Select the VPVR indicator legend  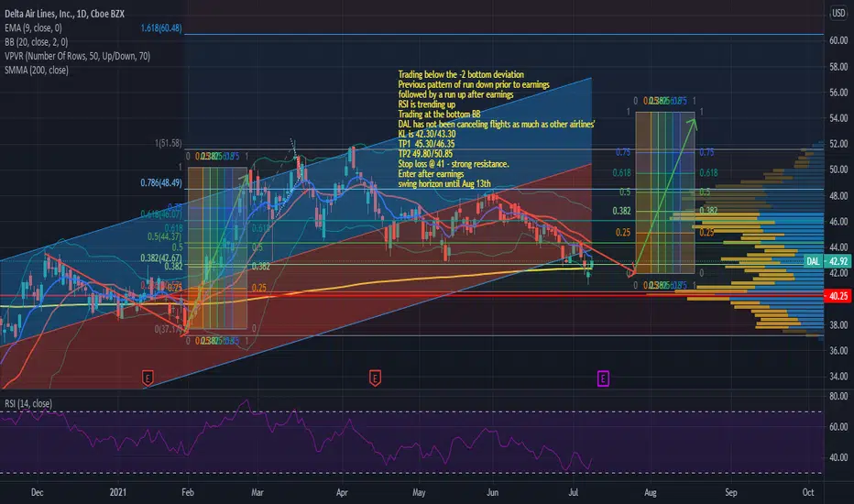(77, 56)
